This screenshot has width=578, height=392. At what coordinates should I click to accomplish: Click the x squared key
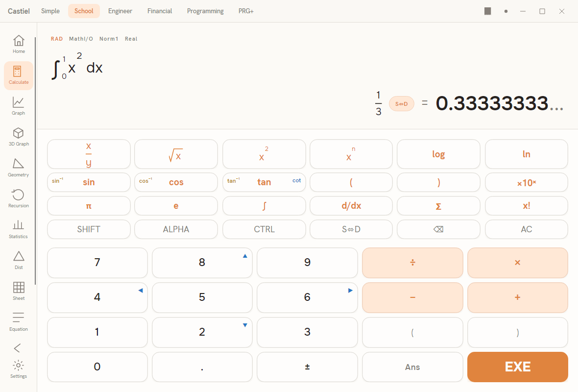[264, 154]
